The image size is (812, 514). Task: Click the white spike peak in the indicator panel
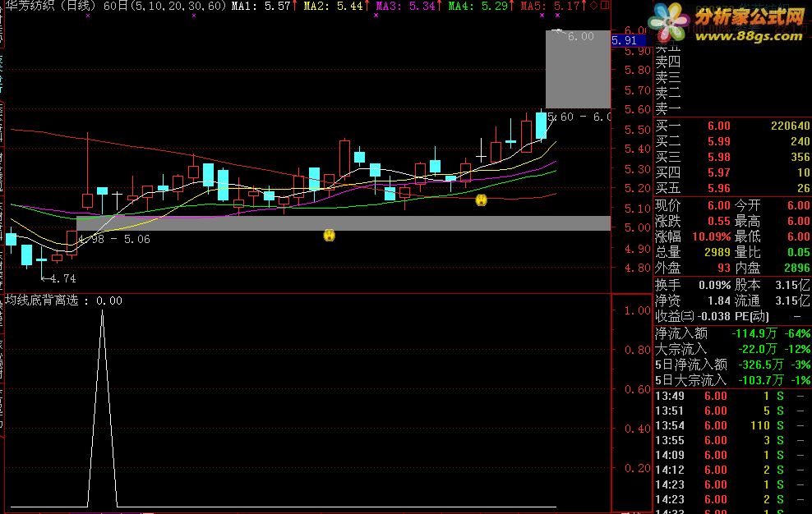coord(102,312)
